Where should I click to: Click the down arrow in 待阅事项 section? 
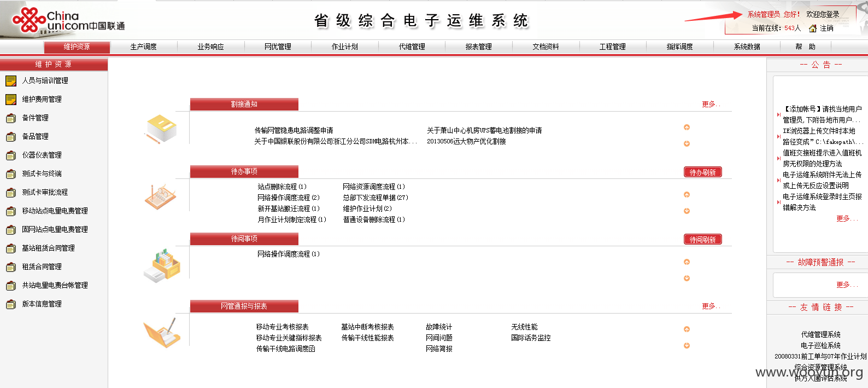(687, 279)
